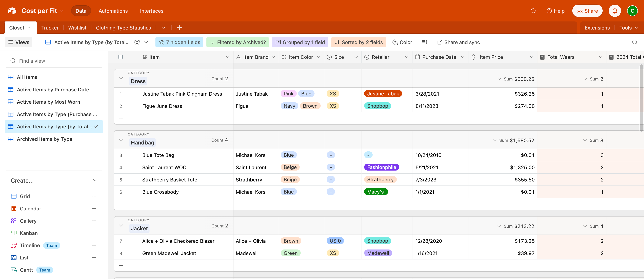The height and width of the screenshot is (279, 644).
Task: Toggle the Views sidebar button
Action: (x=19, y=42)
